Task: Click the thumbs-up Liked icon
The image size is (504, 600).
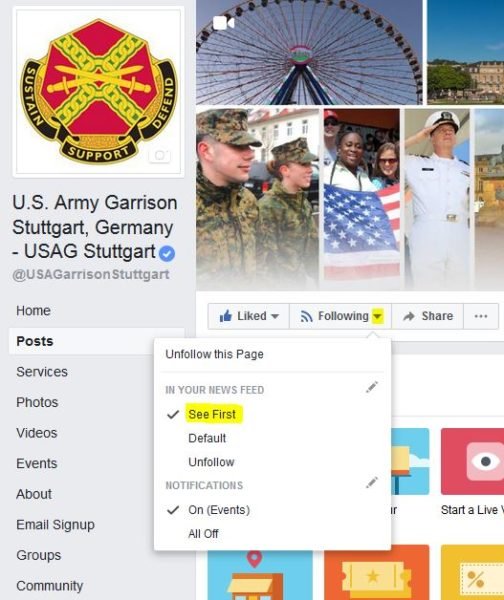Action: coord(226,316)
